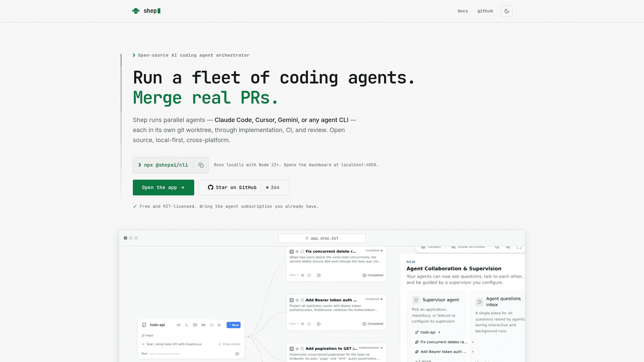The height and width of the screenshot is (362, 644).
Task: Open the Fix concurrent delete card title
Action: pyautogui.click(x=331, y=251)
